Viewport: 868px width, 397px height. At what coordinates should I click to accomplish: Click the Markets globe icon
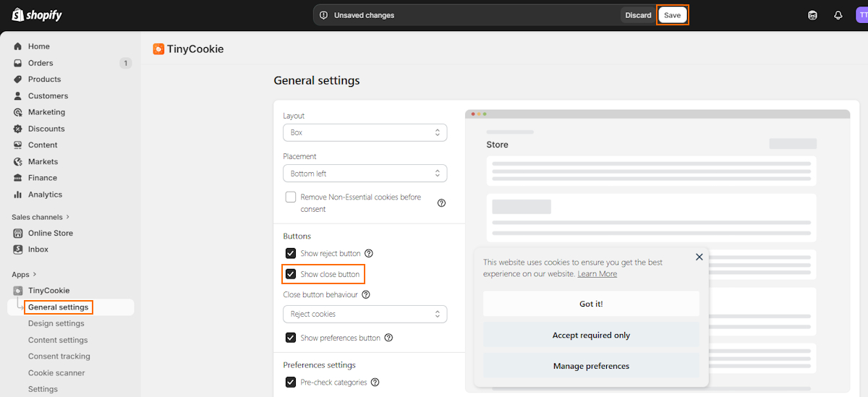pyautogui.click(x=18, y=161)
